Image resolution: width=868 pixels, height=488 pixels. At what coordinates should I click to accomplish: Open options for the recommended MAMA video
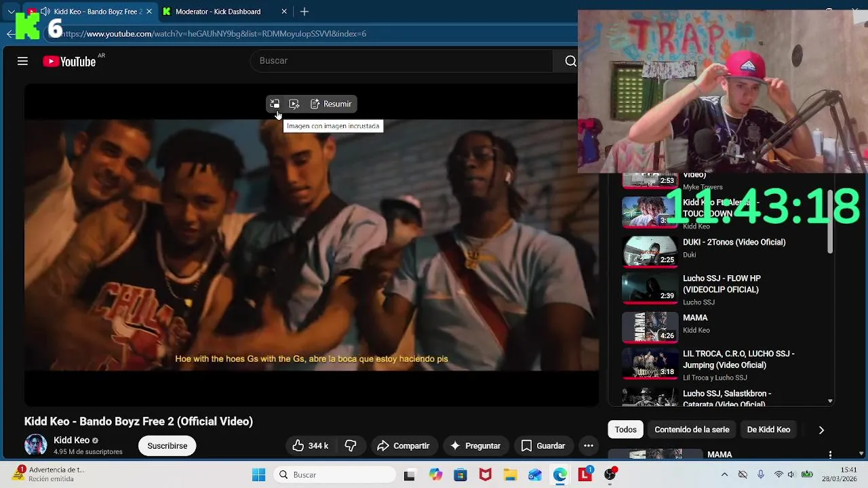click(830, 455)
